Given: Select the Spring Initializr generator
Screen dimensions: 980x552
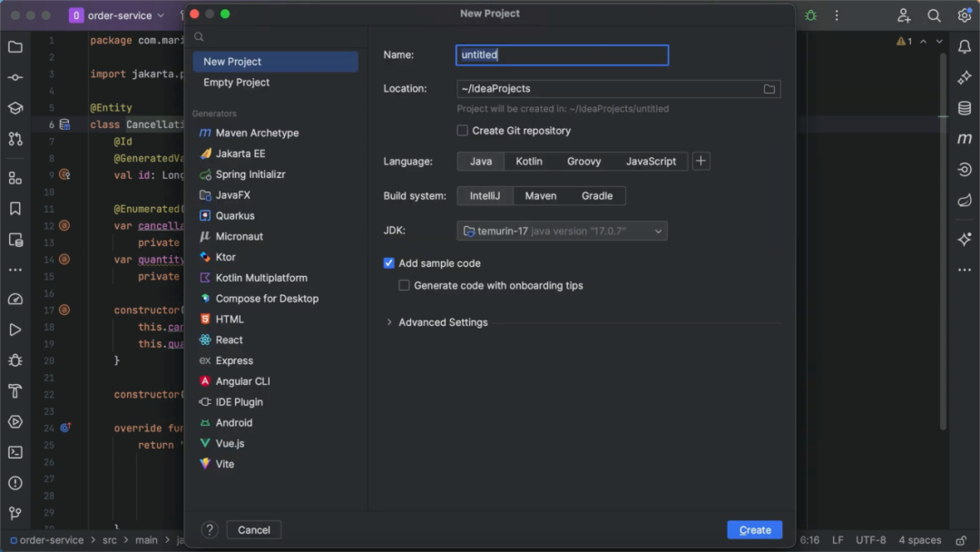Looking at the screenshot, I should (x=250, y=174).
